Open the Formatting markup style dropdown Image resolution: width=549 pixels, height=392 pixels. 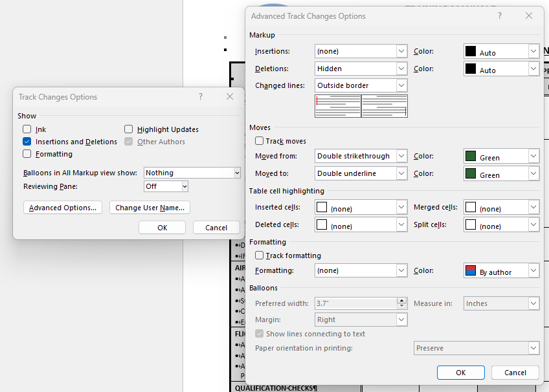(361, 270)
